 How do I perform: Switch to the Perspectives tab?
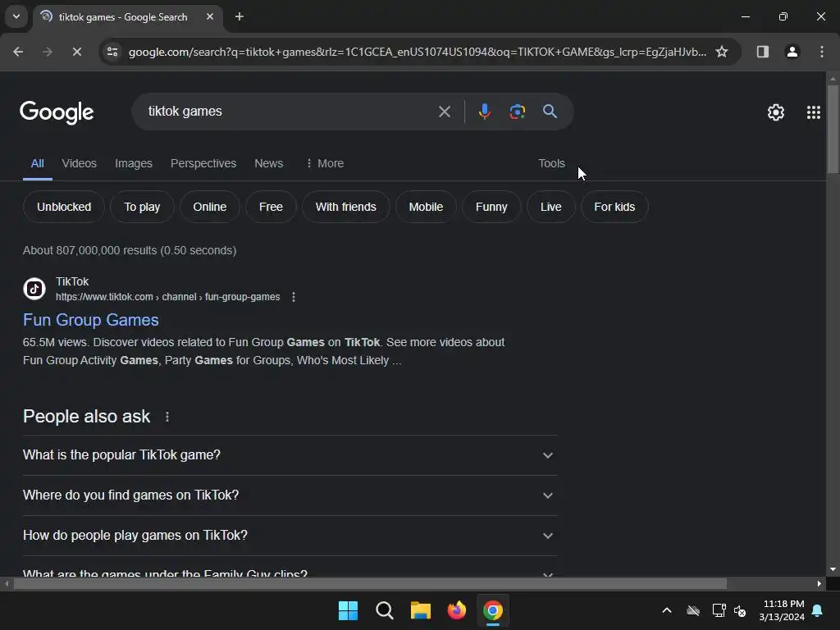tap(203, 163)
